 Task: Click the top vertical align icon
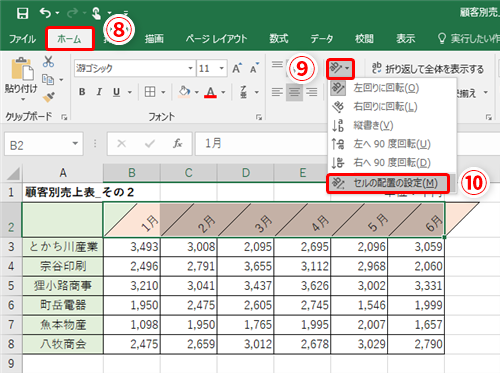[x=277, y=64]
